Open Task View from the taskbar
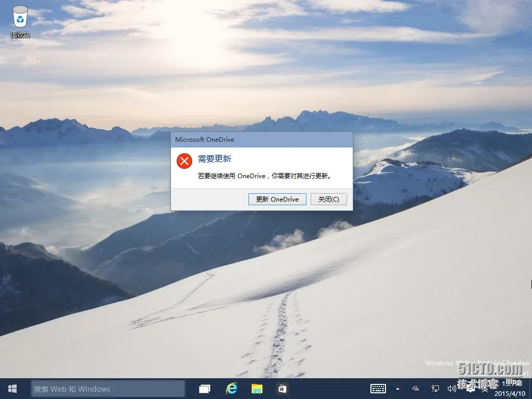Image resolution: width=532 pixels, height=399 pixels. [205, 389]
